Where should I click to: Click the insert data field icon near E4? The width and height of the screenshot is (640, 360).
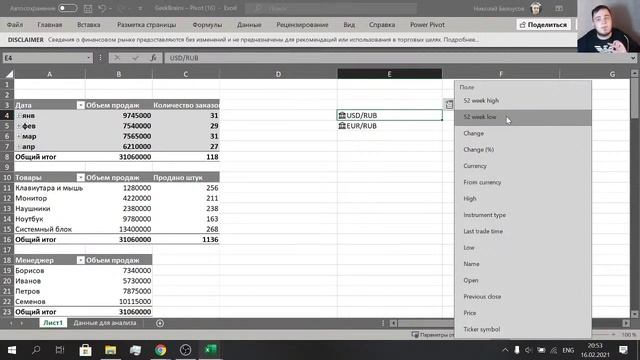click(x=449, y=104)
